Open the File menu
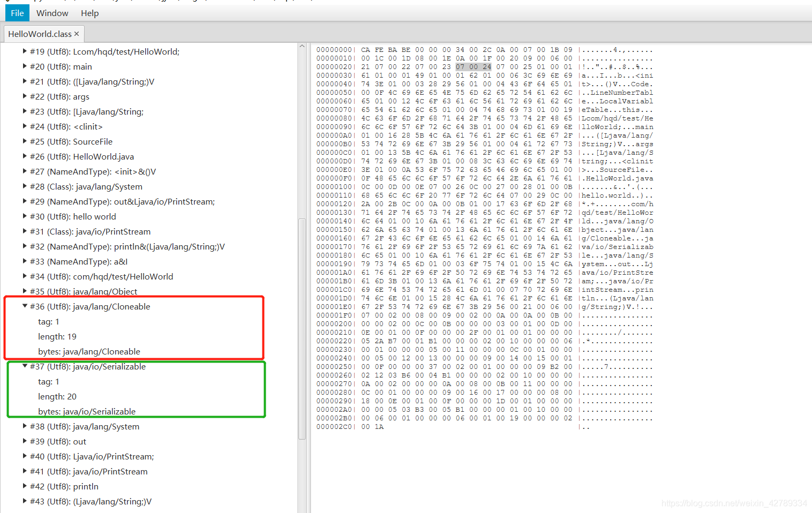Image resolution: width=812 pixels, height=513 pixels. click(17, 13)
